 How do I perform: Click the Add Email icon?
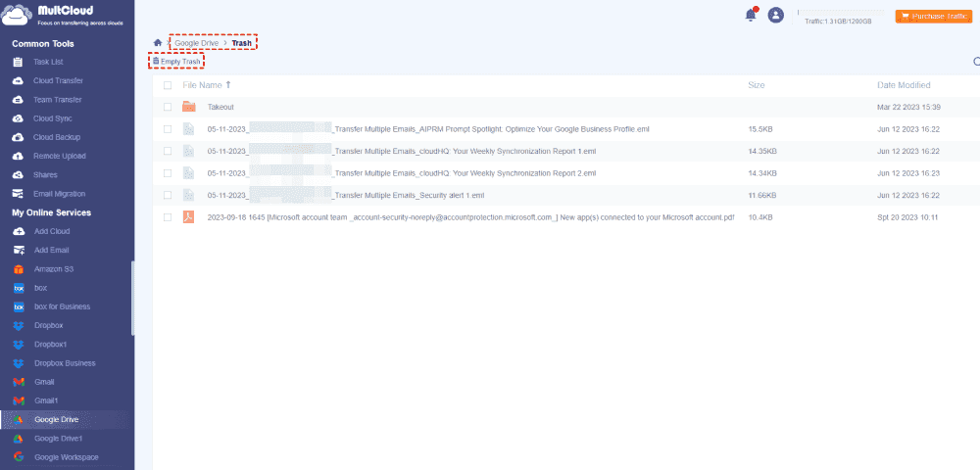[x=19, y=251]
